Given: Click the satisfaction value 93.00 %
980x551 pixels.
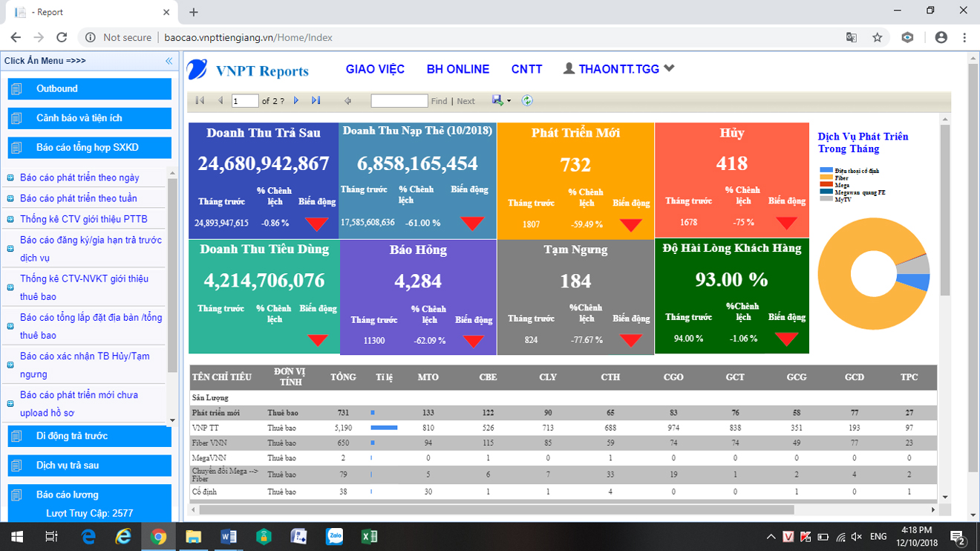Looking at the screenshot, I should pyautogui.click(x=731, y=279).
